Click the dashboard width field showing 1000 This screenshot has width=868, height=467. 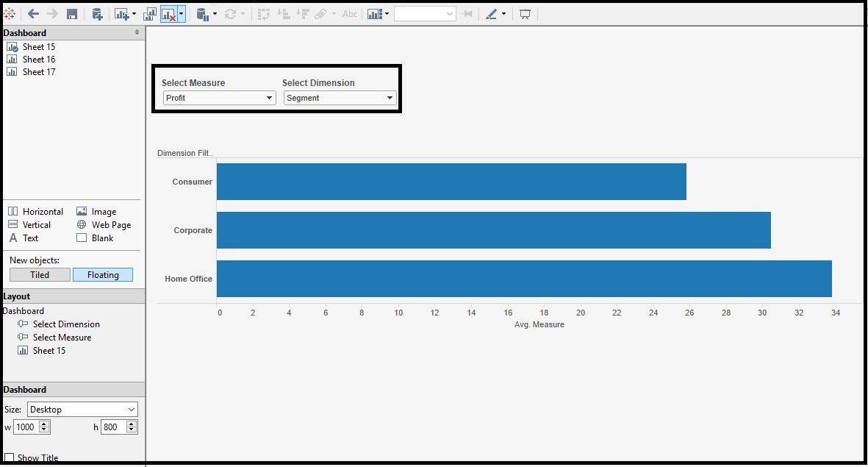tap(28, 427)
